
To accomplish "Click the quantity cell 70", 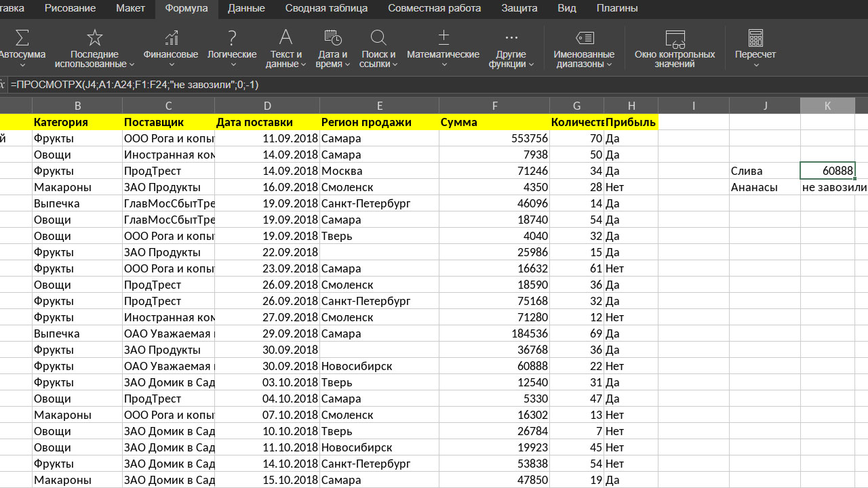I will pos(576,138).
